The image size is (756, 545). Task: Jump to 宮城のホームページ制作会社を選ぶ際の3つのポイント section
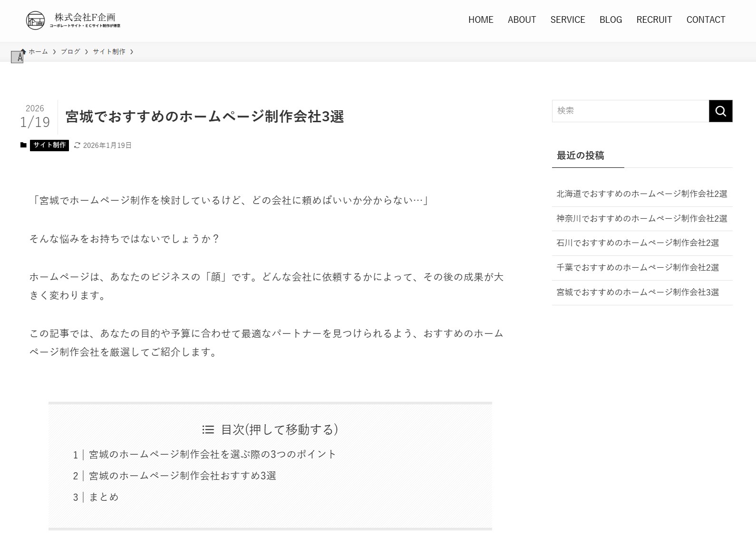click(x=213, y=454)
